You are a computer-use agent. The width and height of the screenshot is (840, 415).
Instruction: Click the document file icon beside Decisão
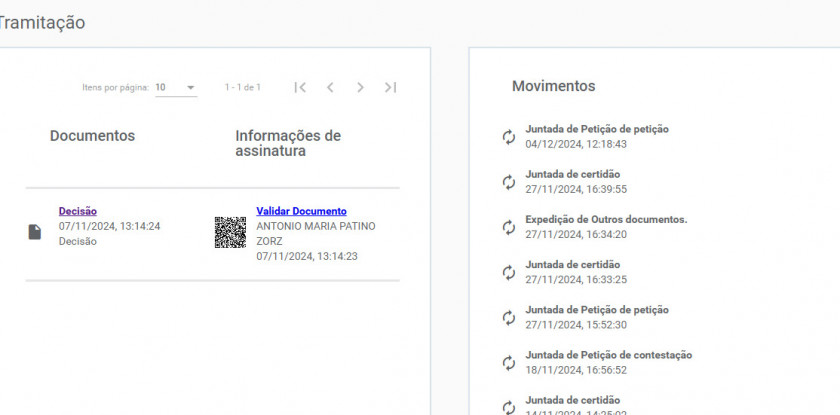35,232
